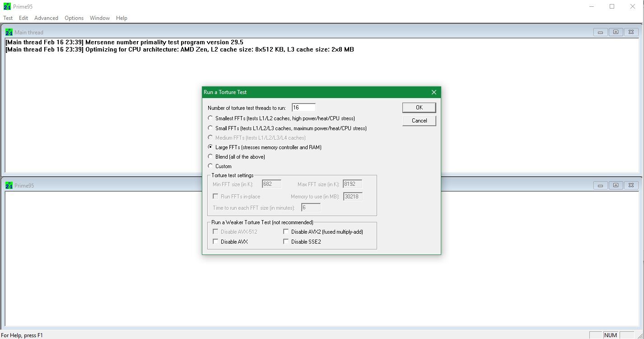The width and height of the screenshot is (644, 339).
Task: Open the Test menu
Action: pyautogui.click(x=8, y=18)
